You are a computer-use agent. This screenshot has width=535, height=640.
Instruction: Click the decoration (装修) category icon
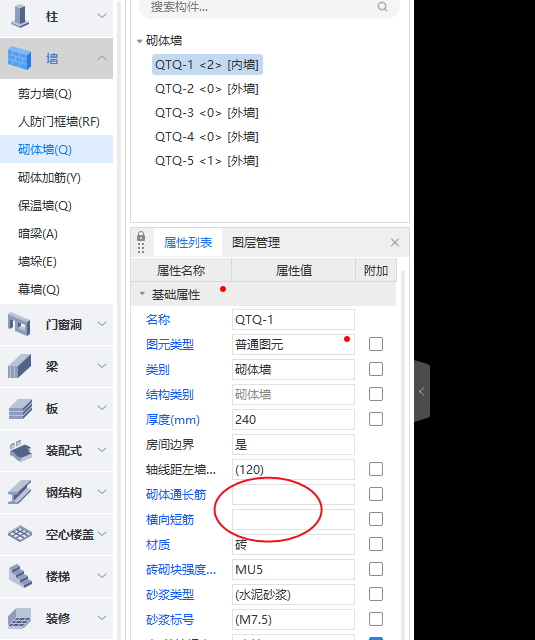(20, 618)
